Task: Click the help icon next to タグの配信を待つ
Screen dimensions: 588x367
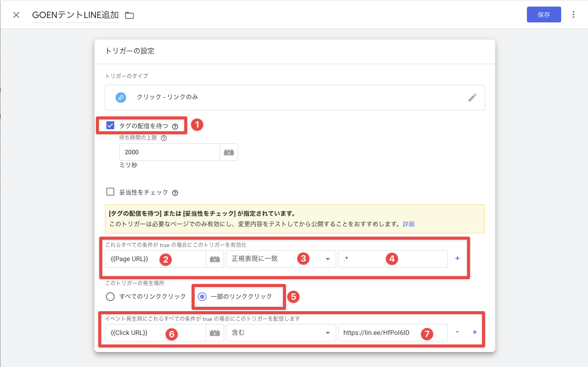Action: coord(175,126)
